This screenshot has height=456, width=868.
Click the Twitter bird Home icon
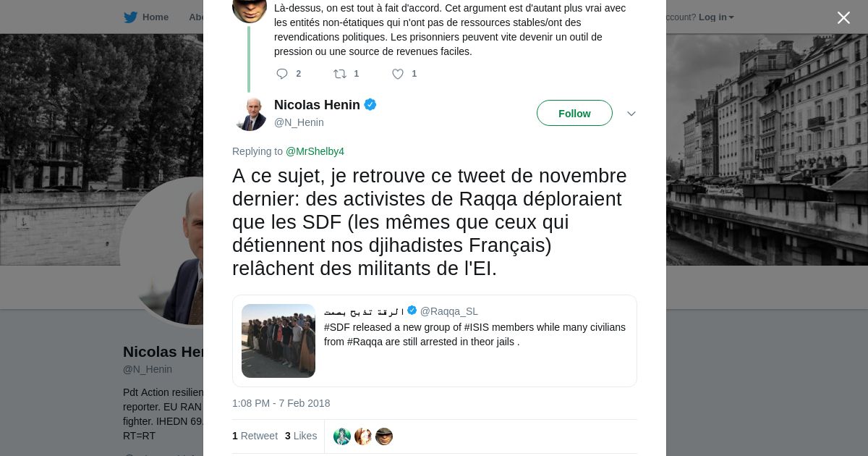pos(131,17)
